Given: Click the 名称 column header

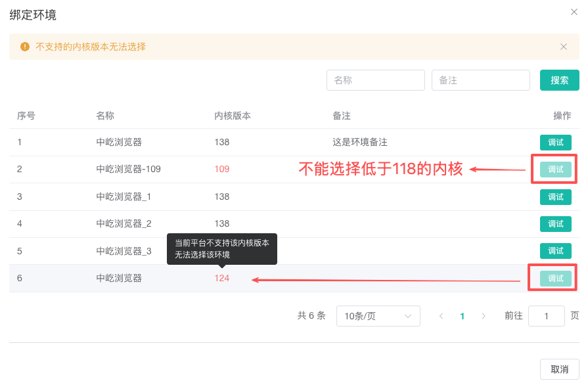Looking at the screenshot, I should point(105,116).
